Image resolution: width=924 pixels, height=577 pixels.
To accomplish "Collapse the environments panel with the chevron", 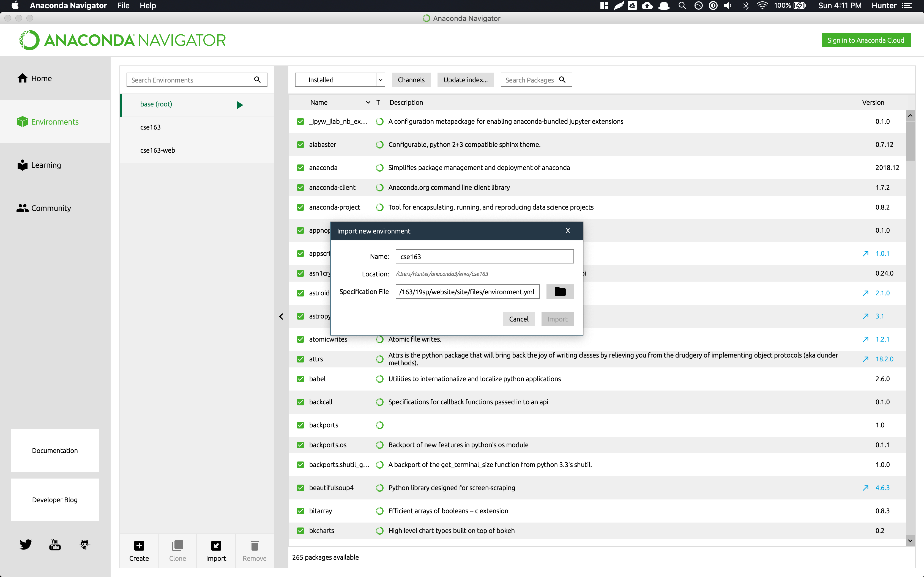I will [281, 316].
